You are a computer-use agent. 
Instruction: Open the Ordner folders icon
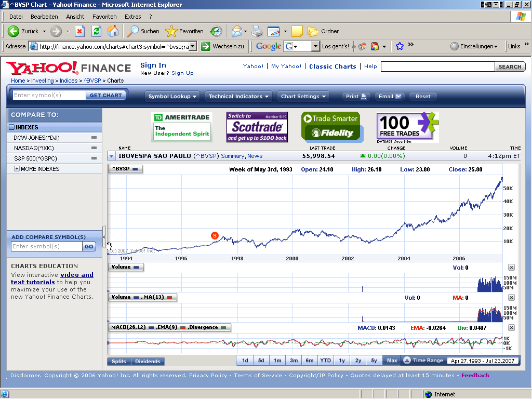(323, 31)
